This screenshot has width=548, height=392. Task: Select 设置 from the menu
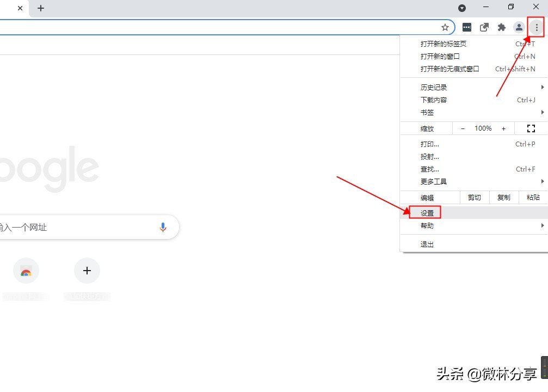click(427, 212)
